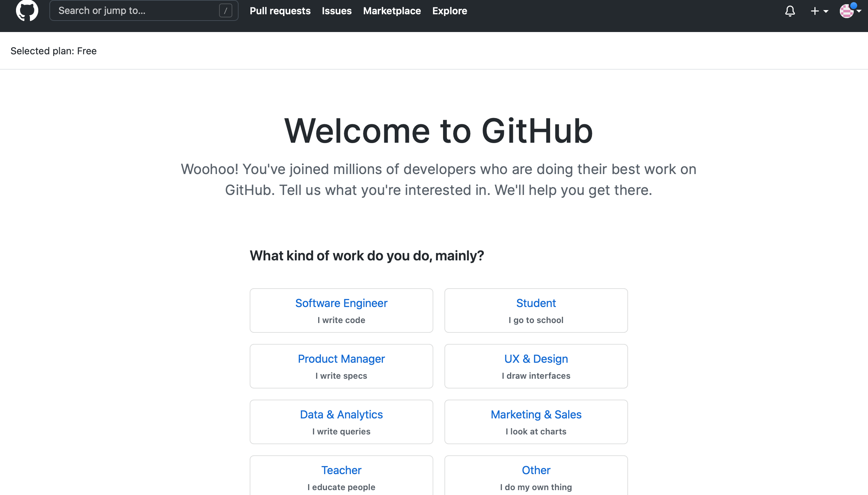The height and width of the screenshot is (495, 868).
Task: Open notifications via the bell icon
Action: 790,11
